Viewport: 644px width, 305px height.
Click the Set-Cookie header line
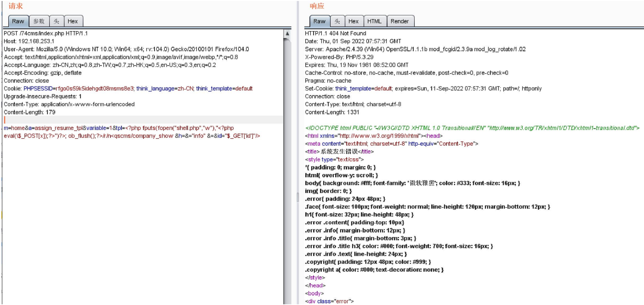pyautogui.click(x=423, y=89)
